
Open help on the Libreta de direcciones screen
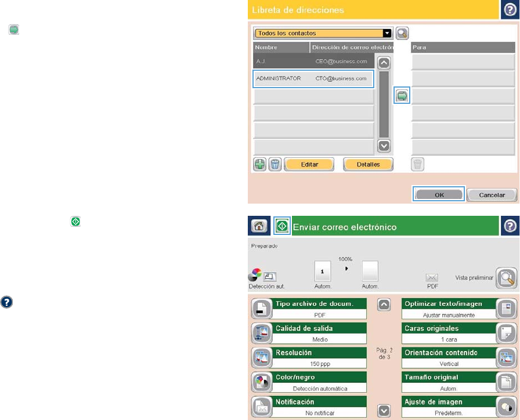point(510,10)
